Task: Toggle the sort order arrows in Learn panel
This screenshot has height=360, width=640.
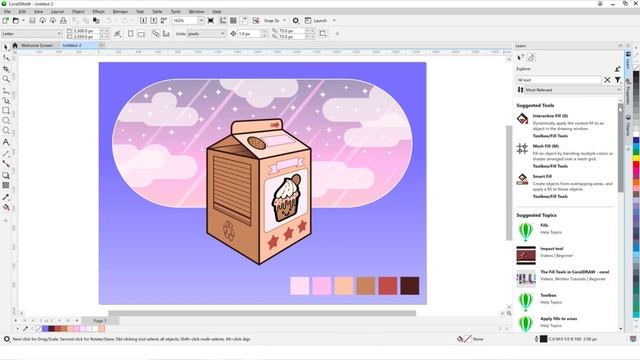Action: coord(520,90)
